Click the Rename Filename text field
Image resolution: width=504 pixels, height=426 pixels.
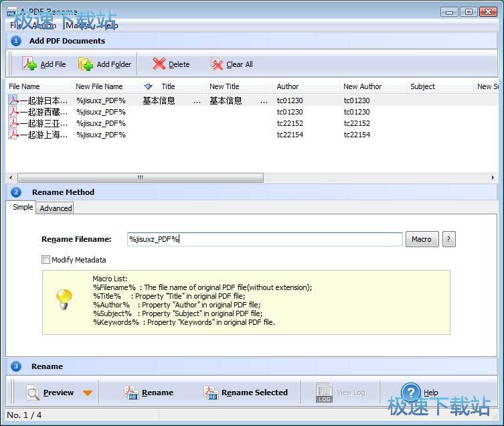tap(264, 239)
